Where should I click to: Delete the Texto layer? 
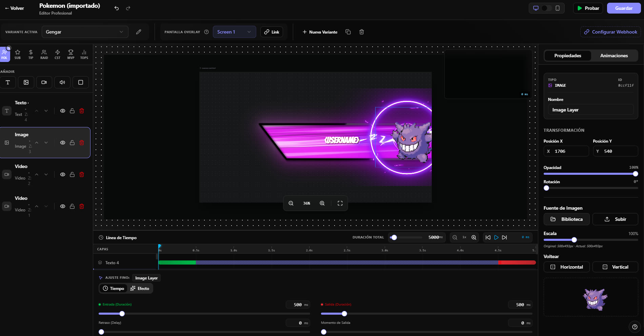pyautogui.click(x=82, y=111)
